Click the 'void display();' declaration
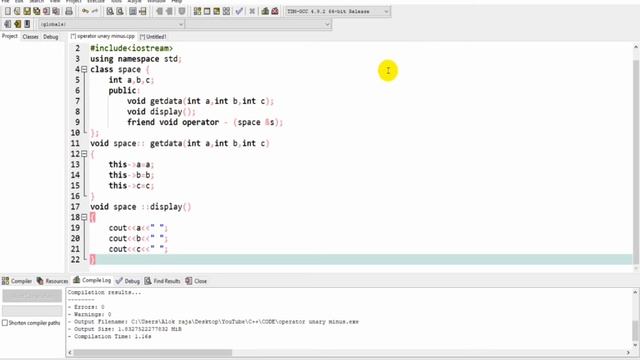 click(x=161, y=111)
